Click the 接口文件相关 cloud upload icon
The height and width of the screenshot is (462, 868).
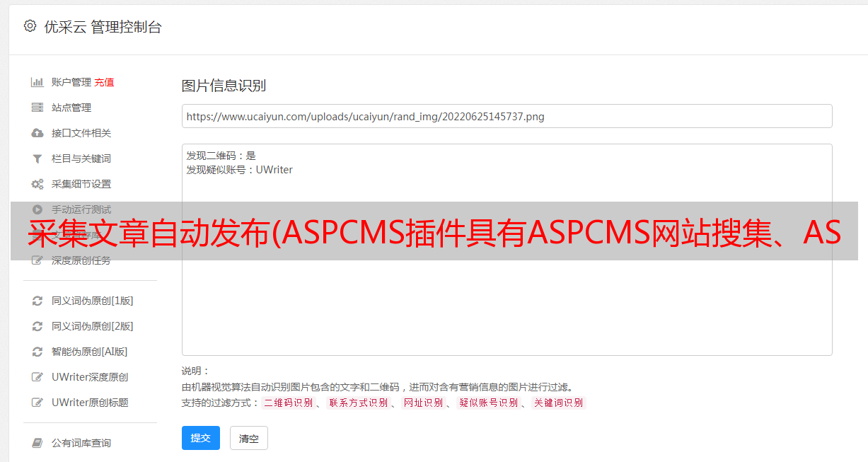click(37, 133)
